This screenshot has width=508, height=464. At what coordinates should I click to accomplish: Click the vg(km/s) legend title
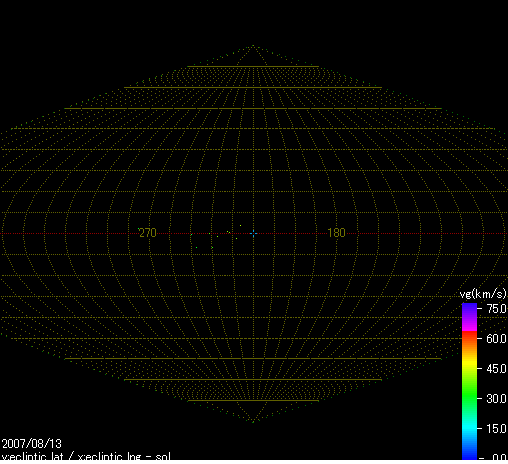point(483,294)
